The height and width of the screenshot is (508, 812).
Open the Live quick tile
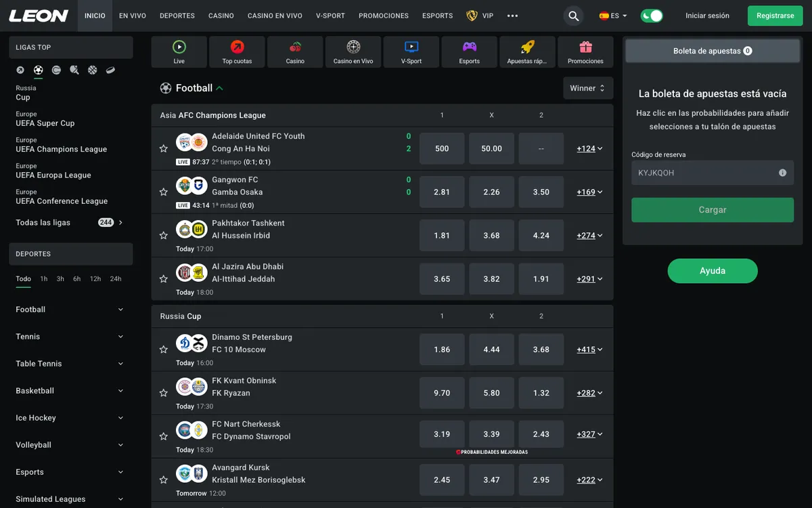coord(179,52)
